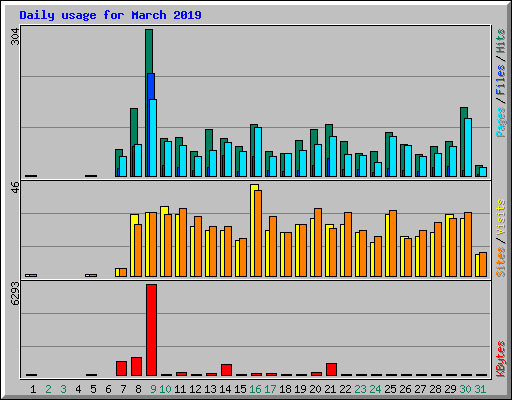Click green day label 31 on the x-axis
The width and height of the screenshot is (512, 400).
pos(480,389)
